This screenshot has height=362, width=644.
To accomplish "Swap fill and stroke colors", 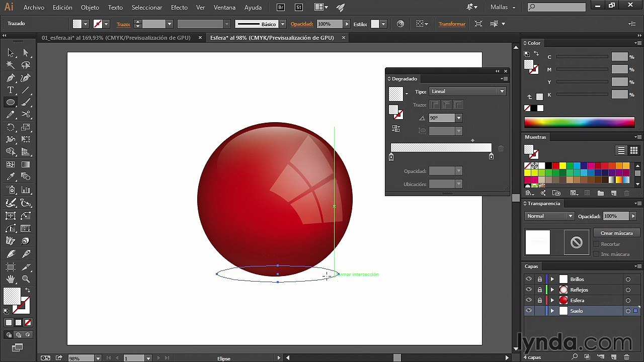I will tap(28, 291).
